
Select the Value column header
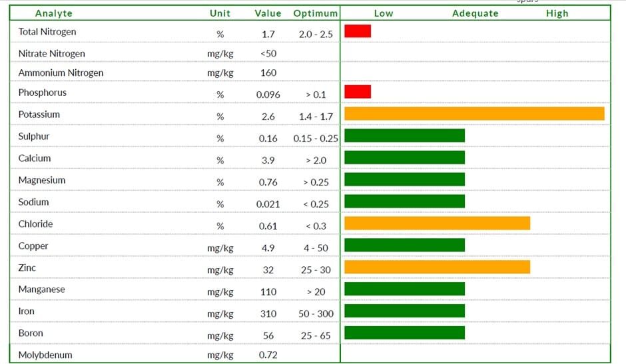268,13
